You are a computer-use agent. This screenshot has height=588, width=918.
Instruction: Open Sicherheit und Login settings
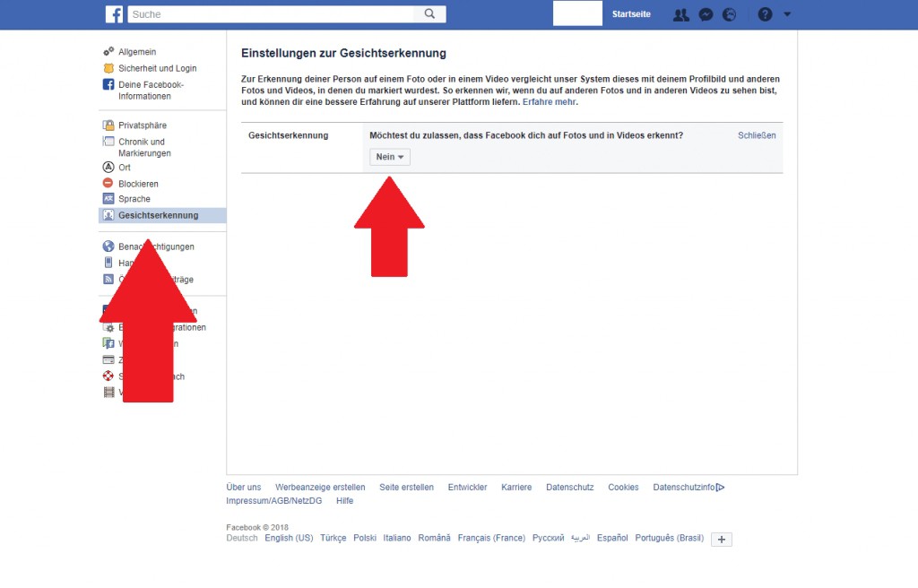click(x=157, y=68)
